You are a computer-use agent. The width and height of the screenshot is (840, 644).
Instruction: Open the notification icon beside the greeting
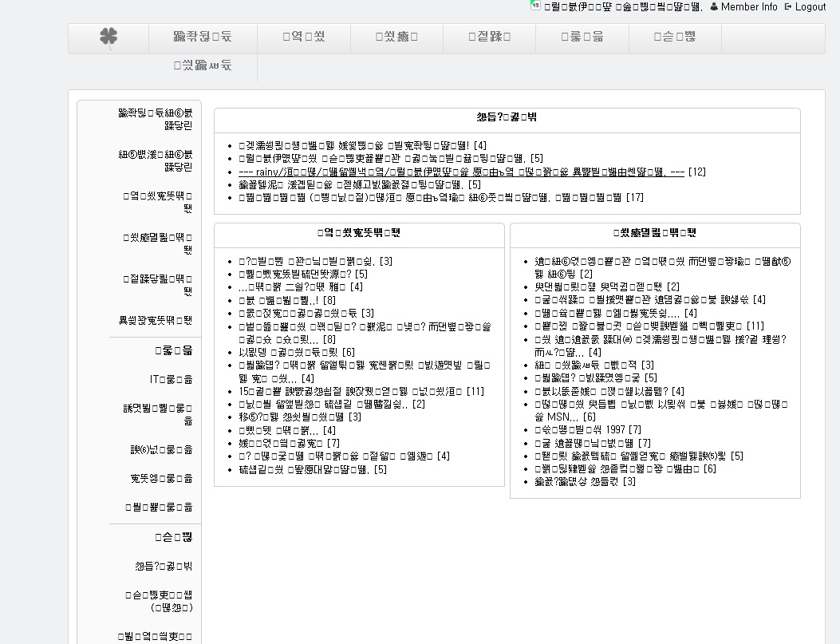point(535,6)
